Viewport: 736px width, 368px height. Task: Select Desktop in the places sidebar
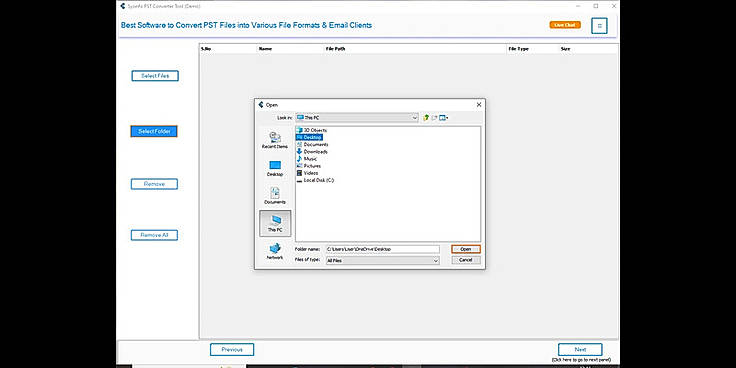coord(275,168)
